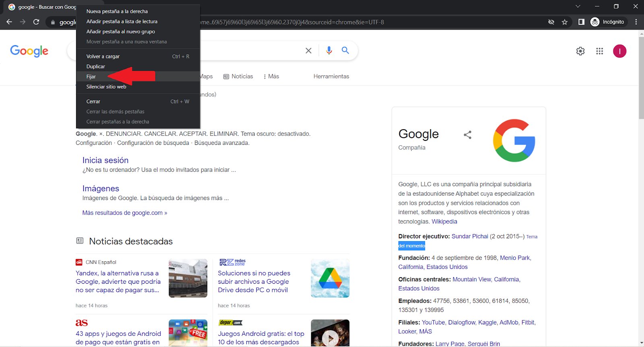
Task: Click the Noticias destacadas newspaper icon
Action: [x=80, y=241]
